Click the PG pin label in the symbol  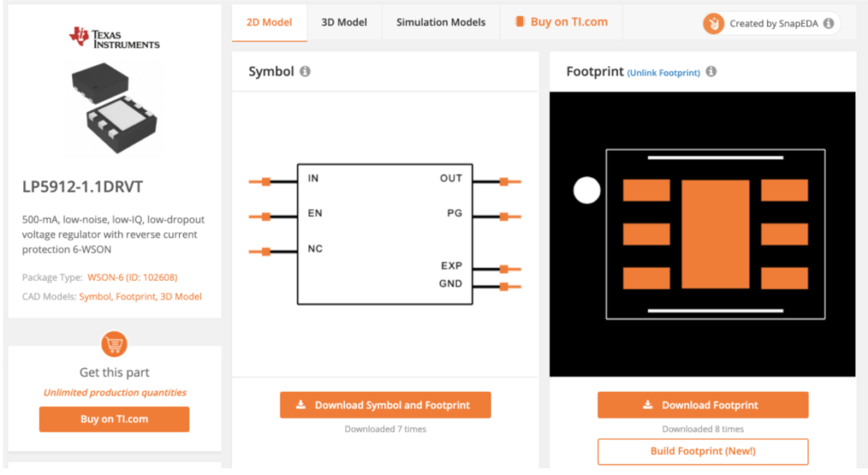(x=454, y=213)
